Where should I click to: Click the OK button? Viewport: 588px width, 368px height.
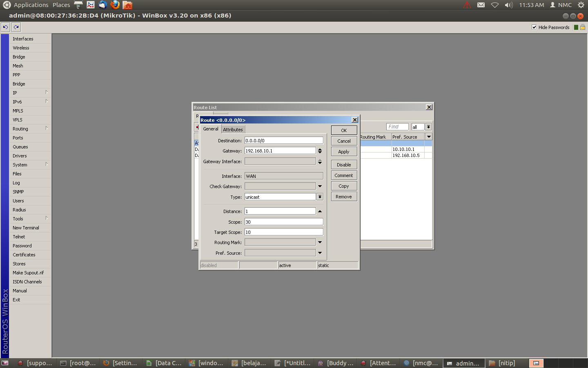(344, 130)
